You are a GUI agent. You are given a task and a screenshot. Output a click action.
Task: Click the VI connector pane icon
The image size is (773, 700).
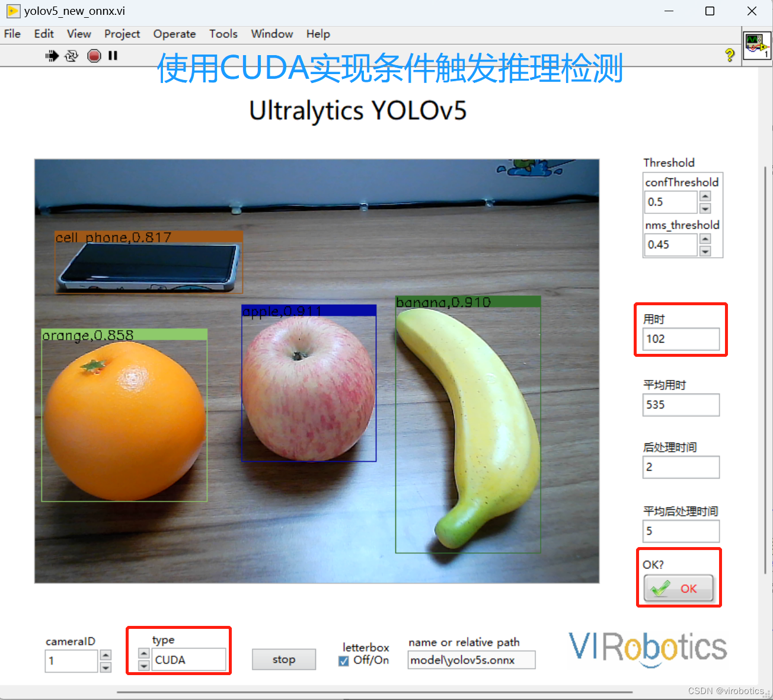[x=757, y=46]
